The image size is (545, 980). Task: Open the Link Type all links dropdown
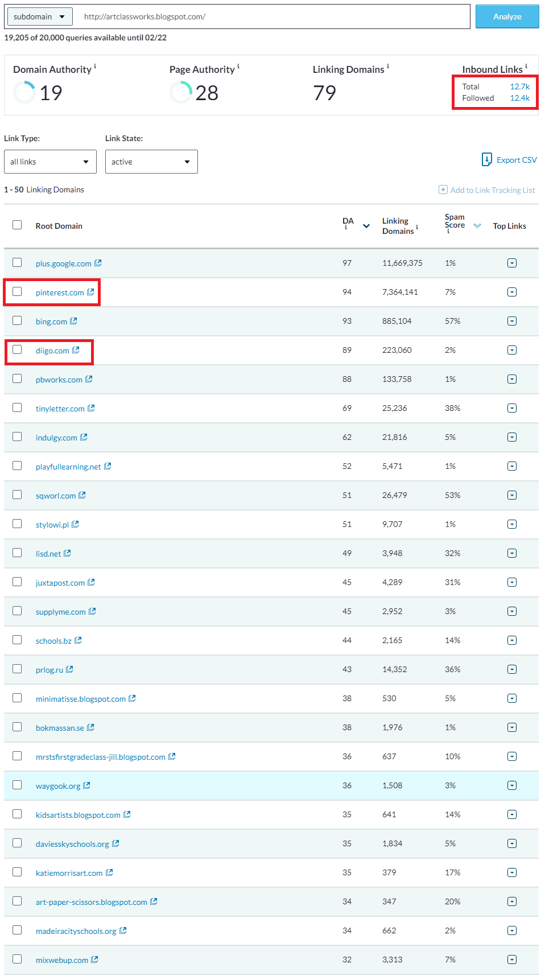point(50,161)
